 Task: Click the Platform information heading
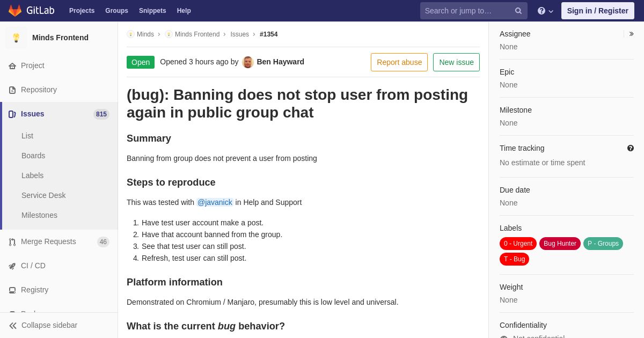[x=174, y=282]
